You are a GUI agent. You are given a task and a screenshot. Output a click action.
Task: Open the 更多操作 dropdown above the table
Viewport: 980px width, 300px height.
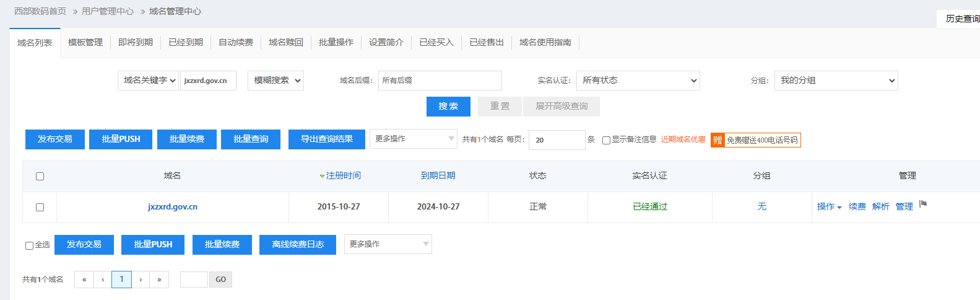click(x=413, y=139)
